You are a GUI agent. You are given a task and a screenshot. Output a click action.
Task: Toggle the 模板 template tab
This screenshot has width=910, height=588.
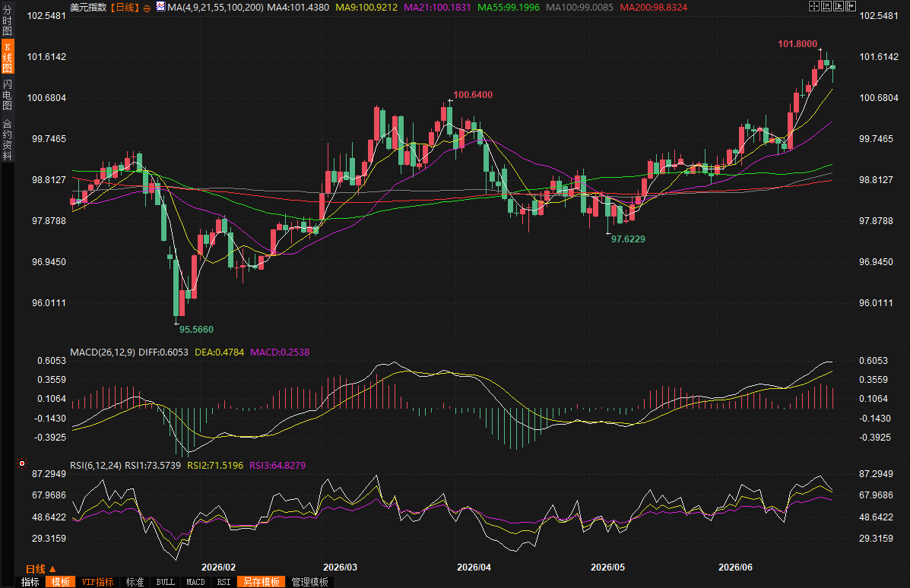pos(60,582)
